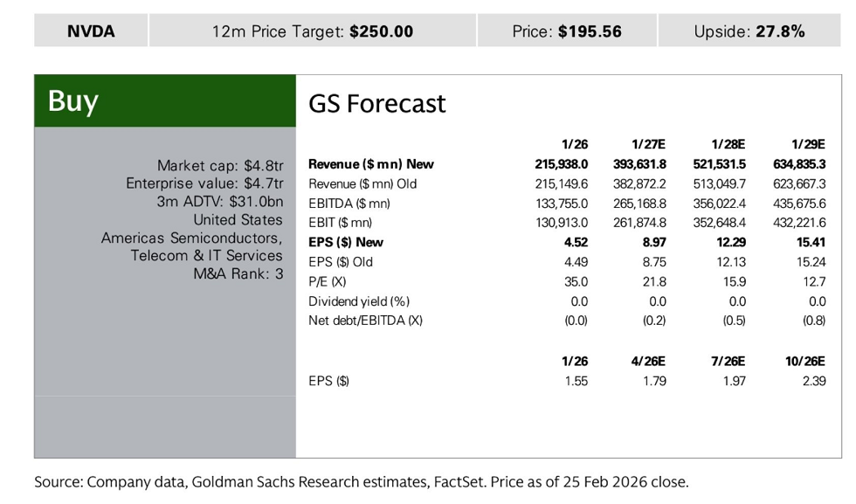Image resolution: width=856 pixels, height=504 pixels.
Task: Click the source footnote text
Action: pyautogui.click(x=362, y=481)
